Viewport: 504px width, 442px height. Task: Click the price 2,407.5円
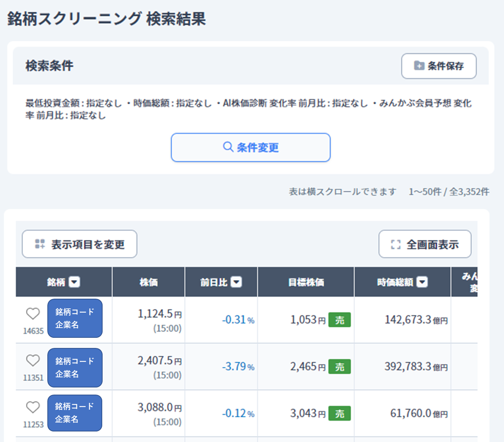[x=160, y=360]
